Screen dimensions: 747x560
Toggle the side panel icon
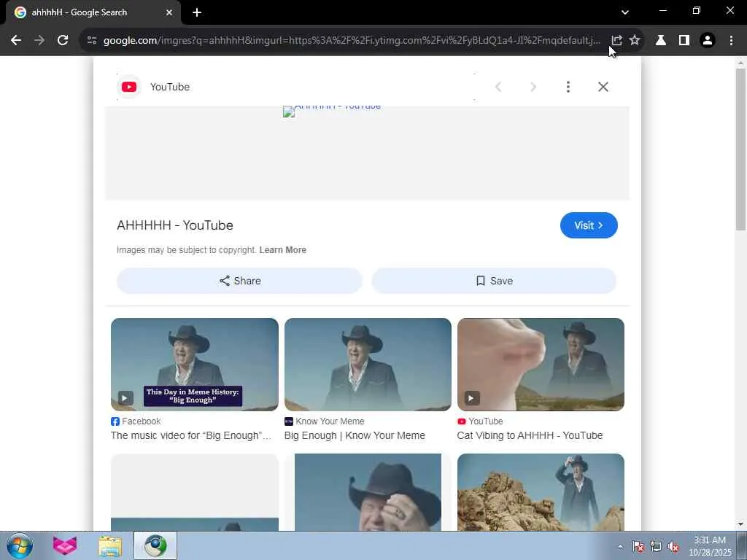coord(684,40)
